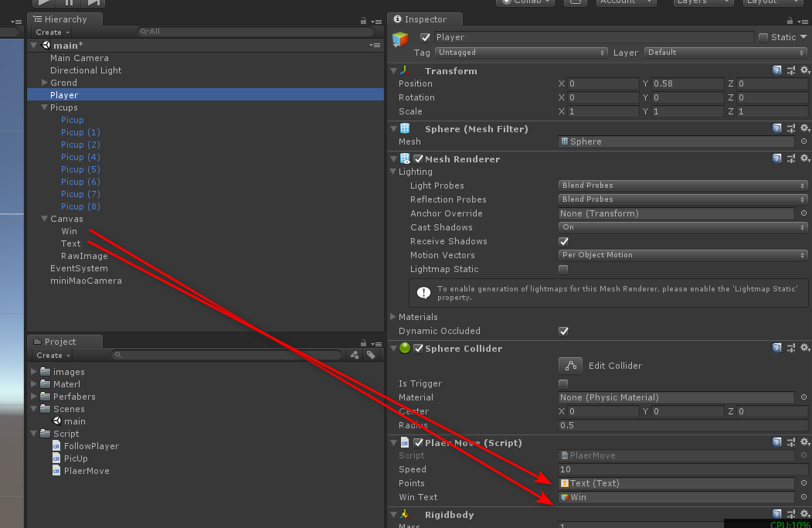Screen dimensions: 812x528
Task: Toggle Receive Shadows checkbox
Action: pyautogui.click(x=563, y=241)
